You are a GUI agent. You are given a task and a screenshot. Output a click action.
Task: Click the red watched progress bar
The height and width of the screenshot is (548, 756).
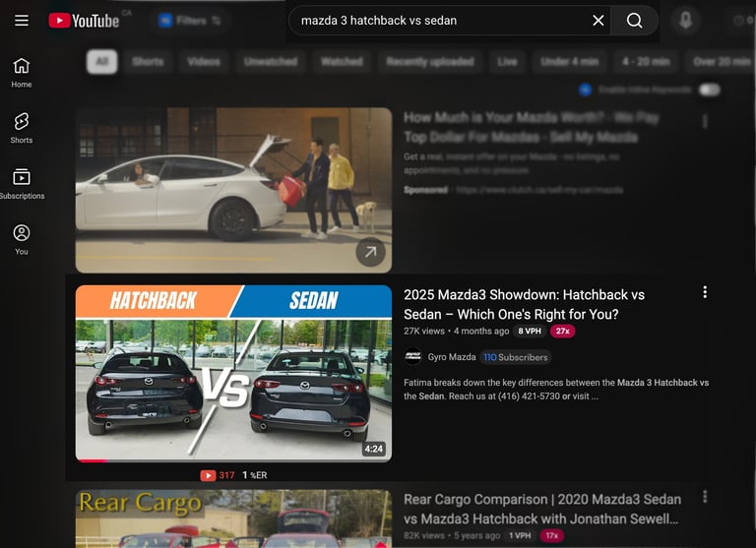(x=93, y=460)
